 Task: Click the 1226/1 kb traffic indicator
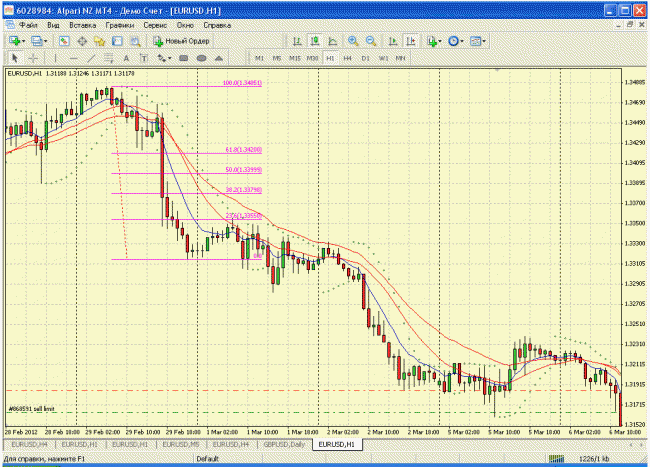pyautogui.click(x=594, y=458)
